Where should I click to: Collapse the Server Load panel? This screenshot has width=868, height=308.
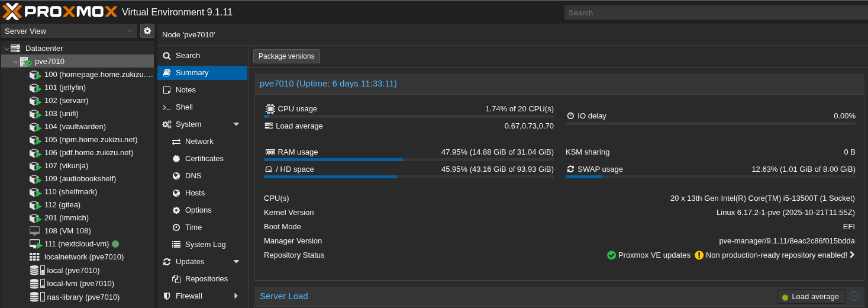854,296
